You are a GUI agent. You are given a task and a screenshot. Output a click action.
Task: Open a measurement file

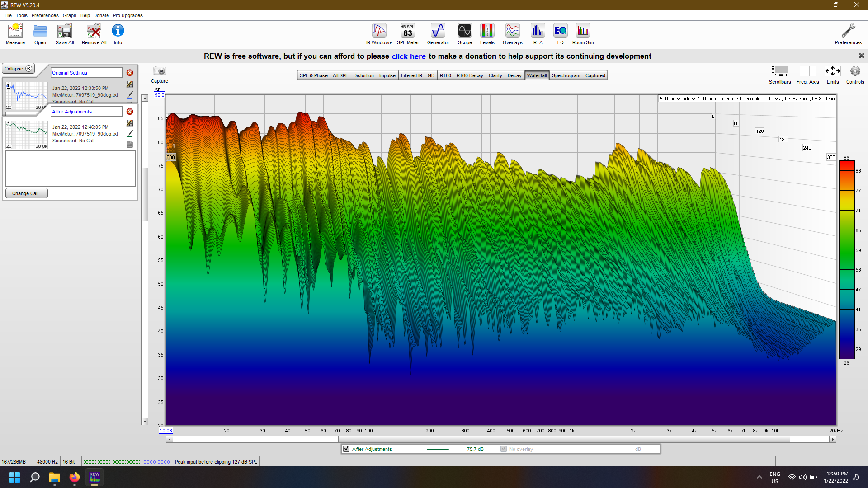40,34
